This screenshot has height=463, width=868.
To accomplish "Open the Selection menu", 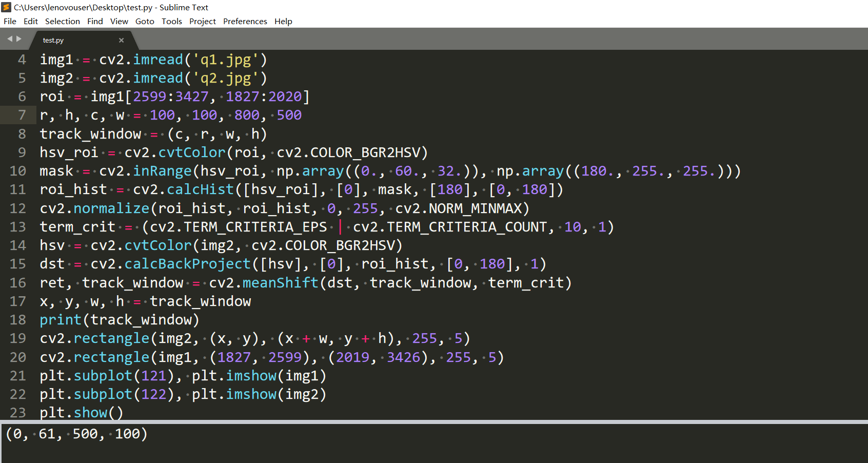I will [63, 21].
